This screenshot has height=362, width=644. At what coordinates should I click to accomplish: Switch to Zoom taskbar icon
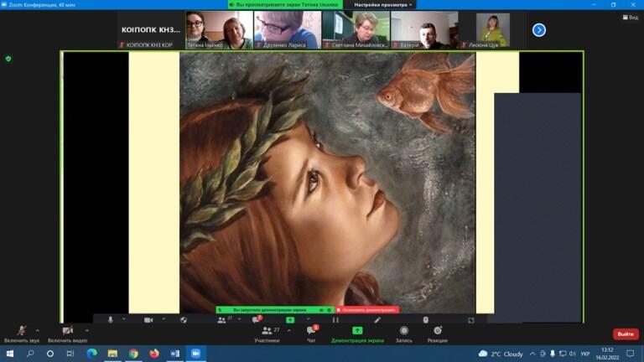(x=196, y=354)
